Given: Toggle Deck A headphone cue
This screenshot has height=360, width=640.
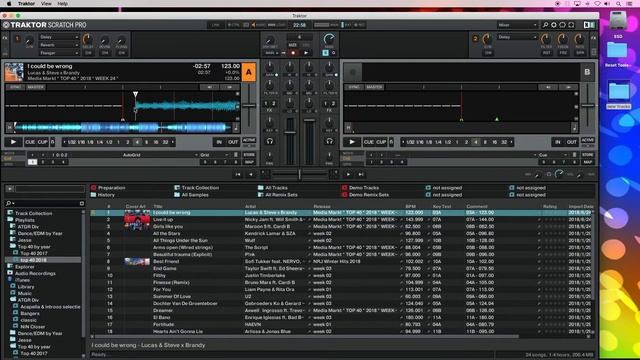Looking at the screenshot, I should (270, 141).
